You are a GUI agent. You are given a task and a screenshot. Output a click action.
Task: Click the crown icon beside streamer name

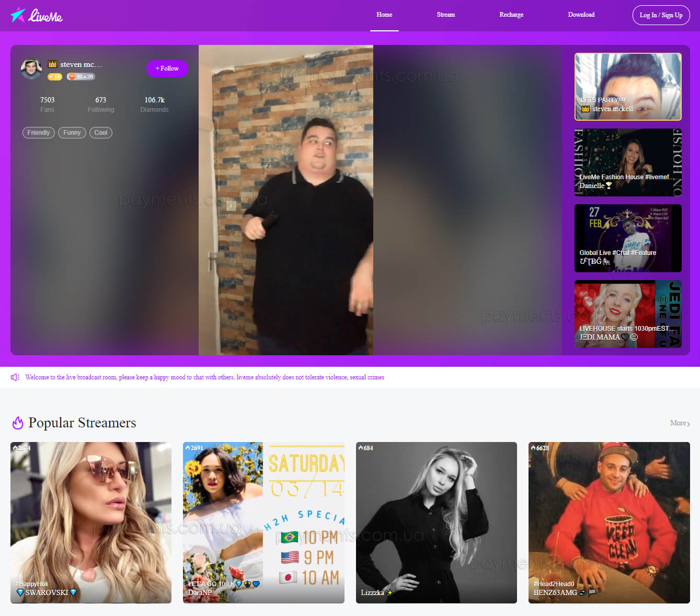52,64
